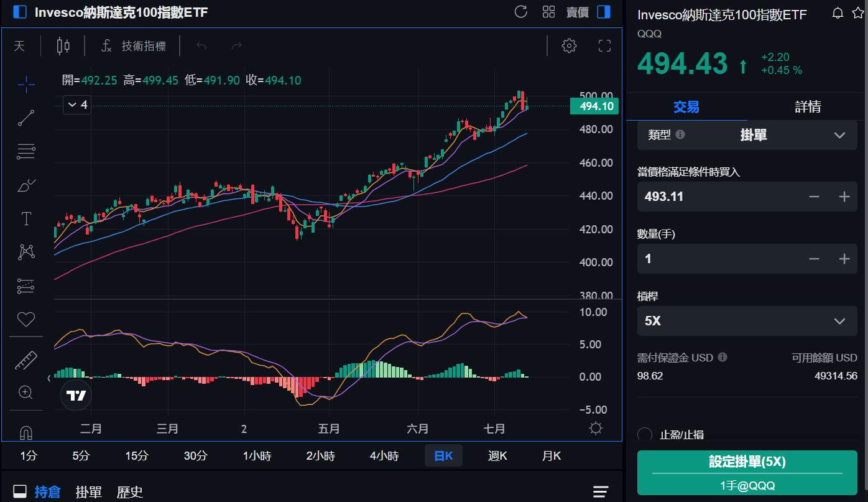Open the chart pattern tool

[26, 252]
